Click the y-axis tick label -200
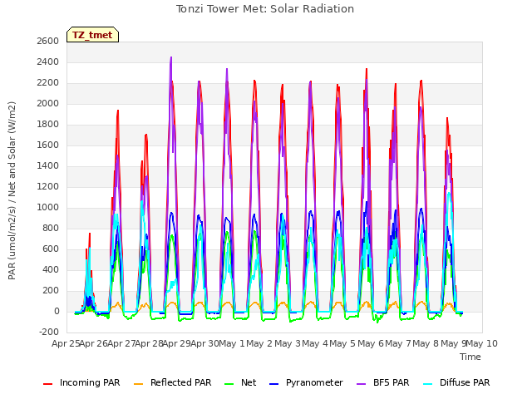The height and width of the screenshot is (399, 532). pyautogui.click(x=49, y=332)
